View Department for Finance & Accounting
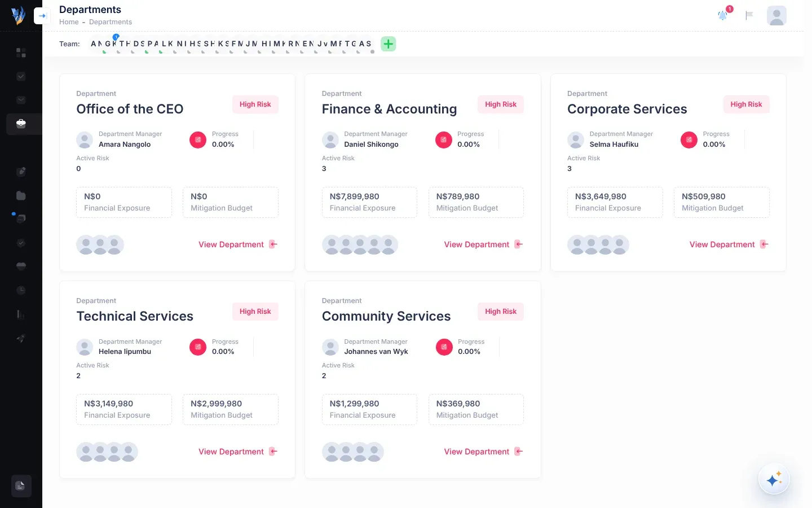The width and height of the screenshot is (812, 508). [483, 244]
